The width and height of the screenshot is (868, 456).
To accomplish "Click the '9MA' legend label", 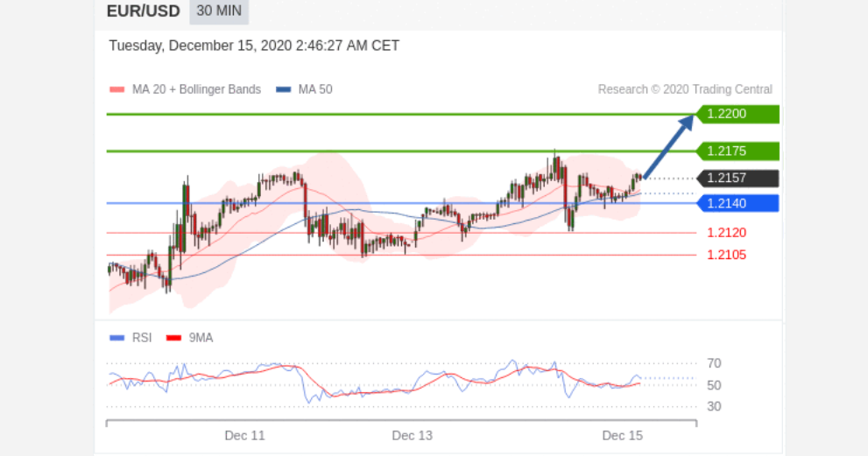I will coord(201,338).
